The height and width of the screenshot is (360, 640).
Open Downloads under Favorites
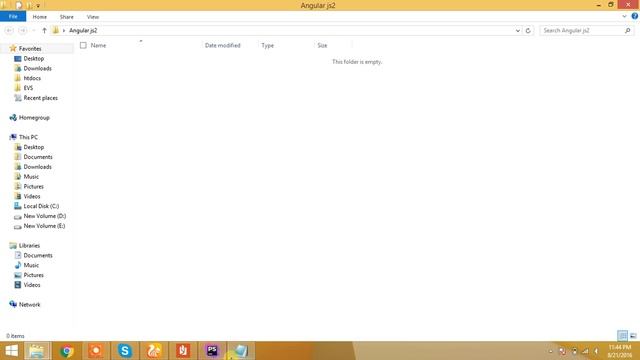pos(37,69)
